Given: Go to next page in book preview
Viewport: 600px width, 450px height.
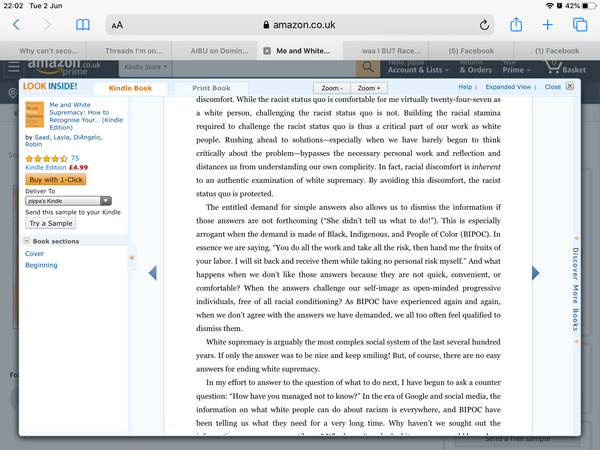Looking at the screenshot, I should pyautogui.click(x=535, y=273).
